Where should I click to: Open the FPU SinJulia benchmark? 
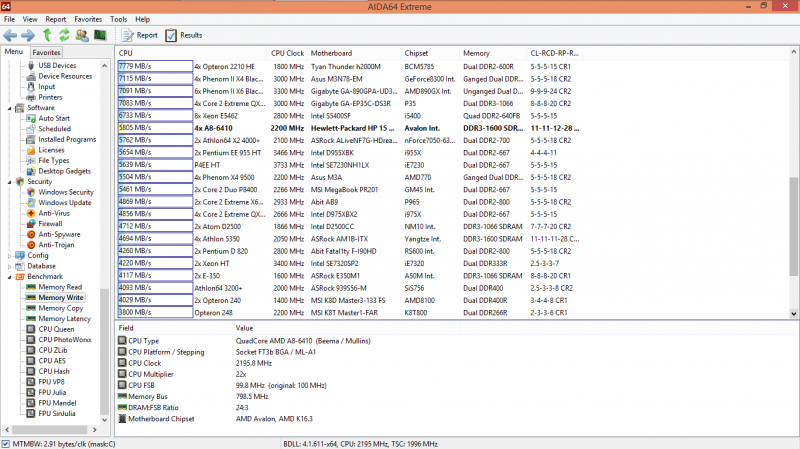click(57, 414)
